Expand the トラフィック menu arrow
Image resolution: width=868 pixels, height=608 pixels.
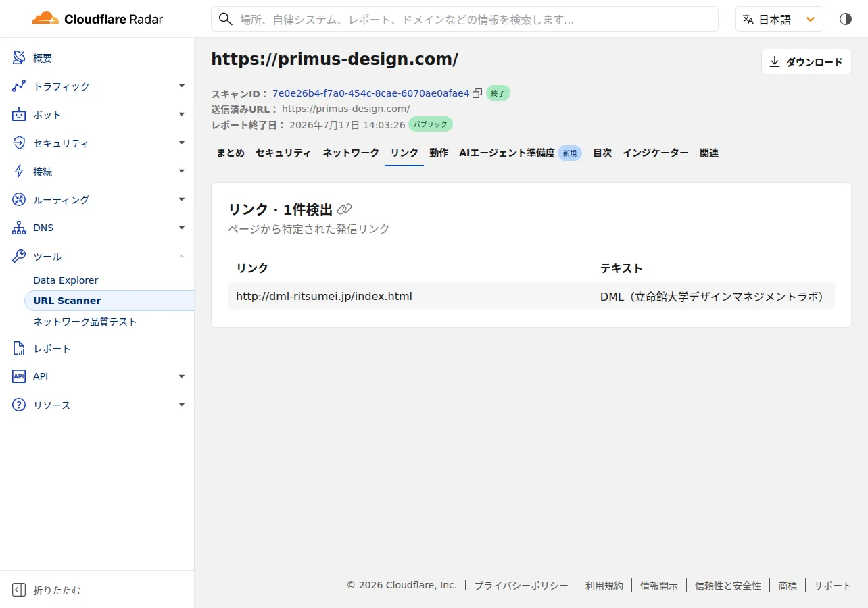tap(182, 86)
